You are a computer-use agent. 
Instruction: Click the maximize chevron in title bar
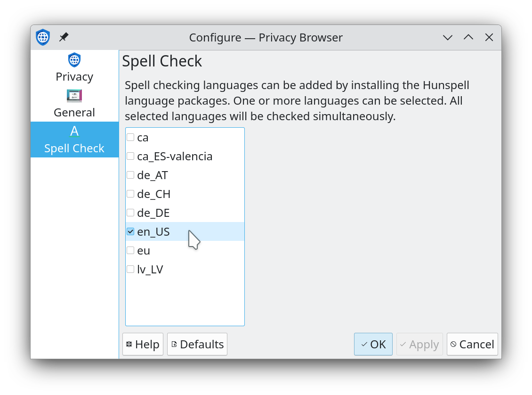click(x=468, y=37)
